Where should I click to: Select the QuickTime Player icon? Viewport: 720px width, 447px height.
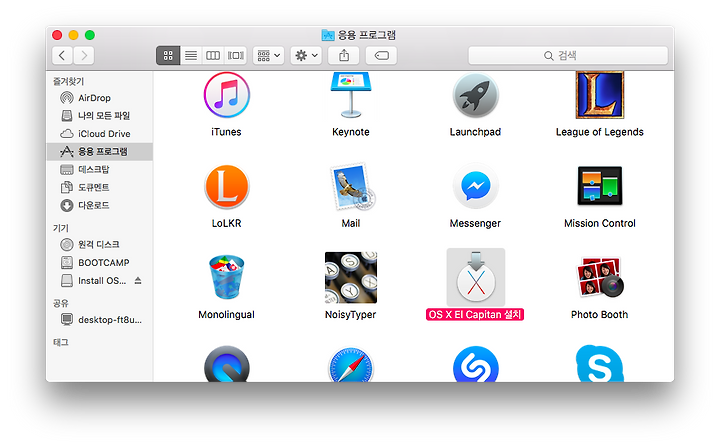tap(226, 365)
